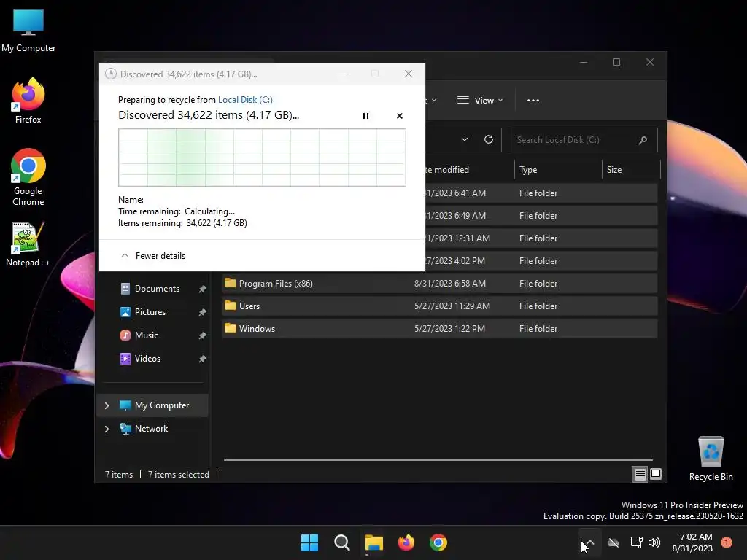This screenshot has width=747, height=560.
Task: Click the recycle progress graph
Action: coord(262,157)
